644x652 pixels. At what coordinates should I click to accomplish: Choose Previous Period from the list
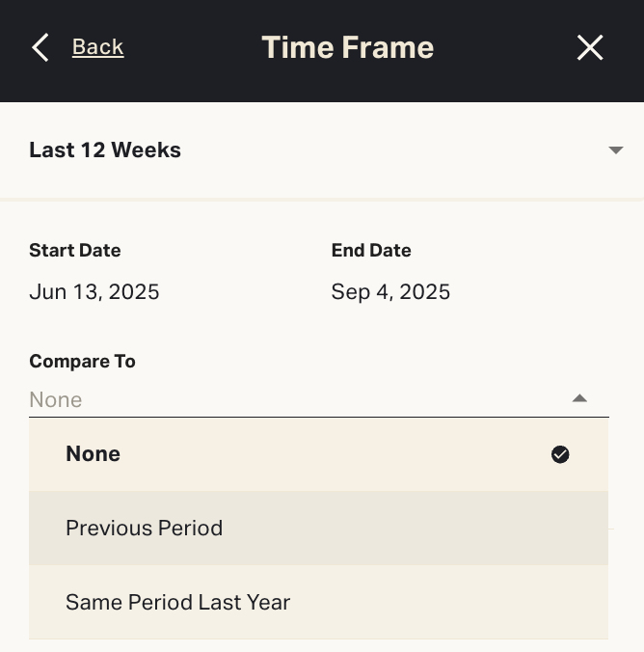click(145, 529)
